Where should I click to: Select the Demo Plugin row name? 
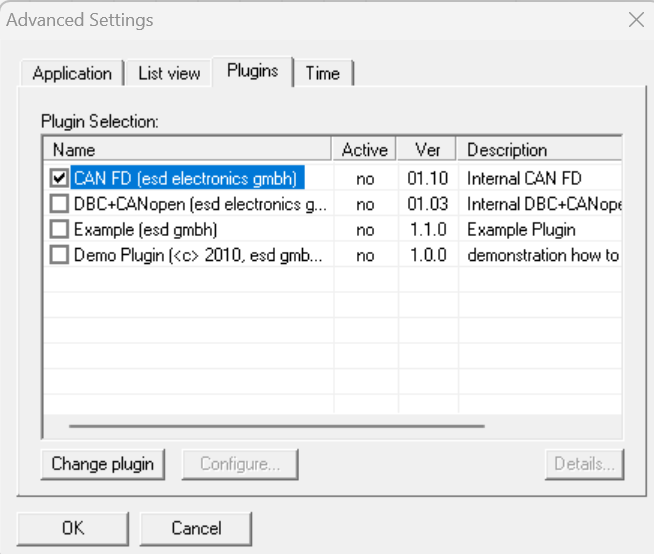198,255
